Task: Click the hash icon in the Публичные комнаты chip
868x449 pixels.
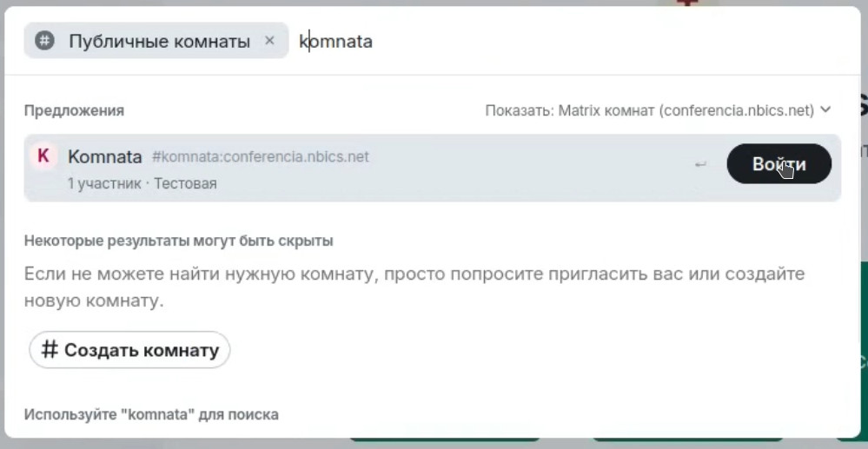Action: point(44,41)
